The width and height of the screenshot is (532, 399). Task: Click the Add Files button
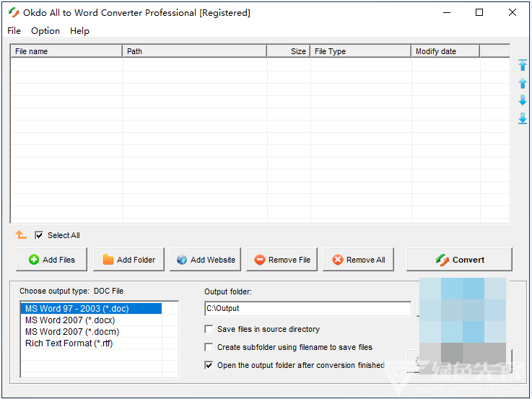51,260
